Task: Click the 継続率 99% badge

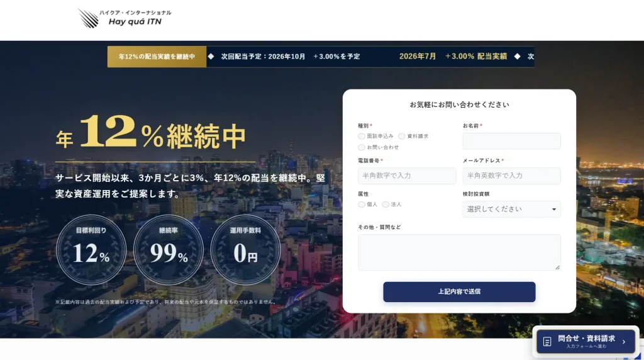Action: (169, 250)
